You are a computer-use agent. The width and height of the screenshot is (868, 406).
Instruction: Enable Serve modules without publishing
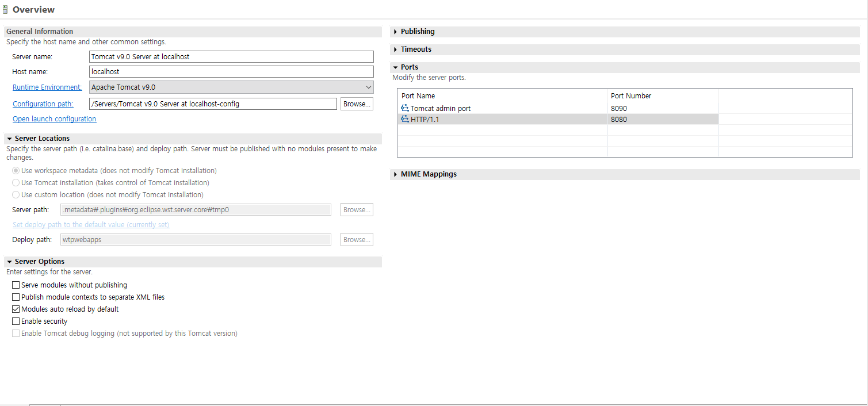[16, 285]
